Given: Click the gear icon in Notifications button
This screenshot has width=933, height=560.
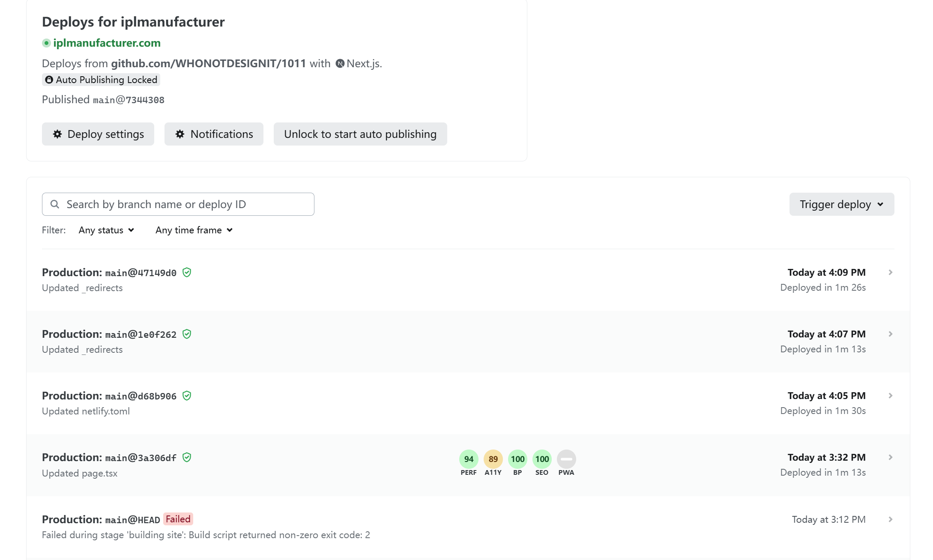Looking at the screenshot, I should pyautogui.click(x=180, y=134).
